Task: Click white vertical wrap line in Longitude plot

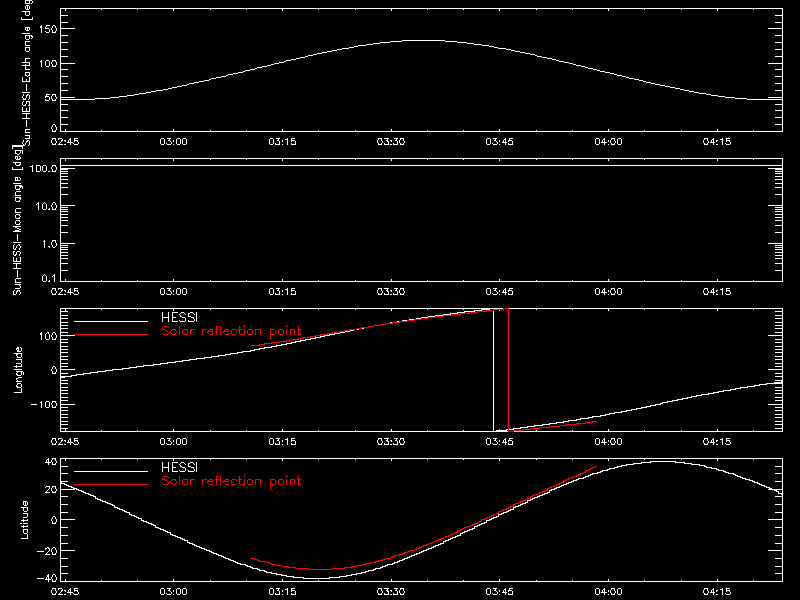Action: (x=493, y=370)
